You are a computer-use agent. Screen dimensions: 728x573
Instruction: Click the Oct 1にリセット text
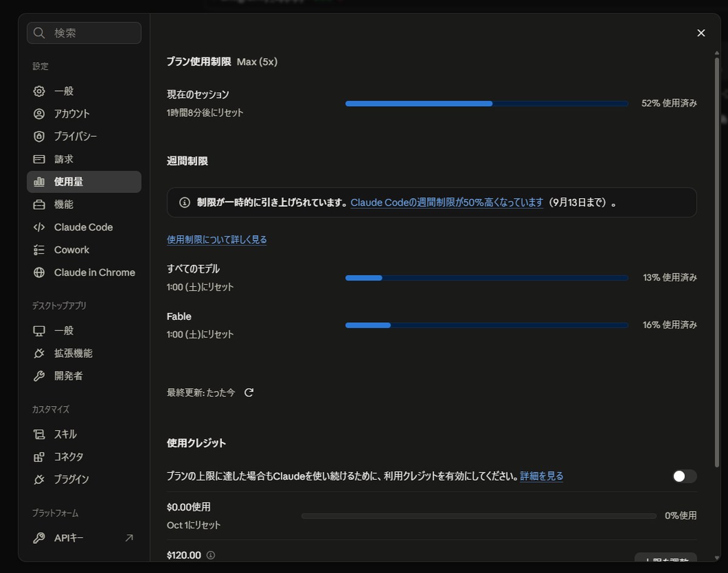(x=194, y=525)
